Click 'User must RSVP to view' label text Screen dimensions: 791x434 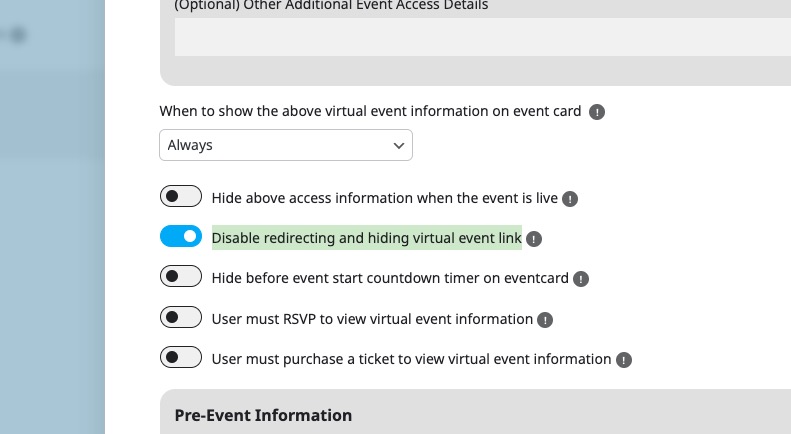372,319
